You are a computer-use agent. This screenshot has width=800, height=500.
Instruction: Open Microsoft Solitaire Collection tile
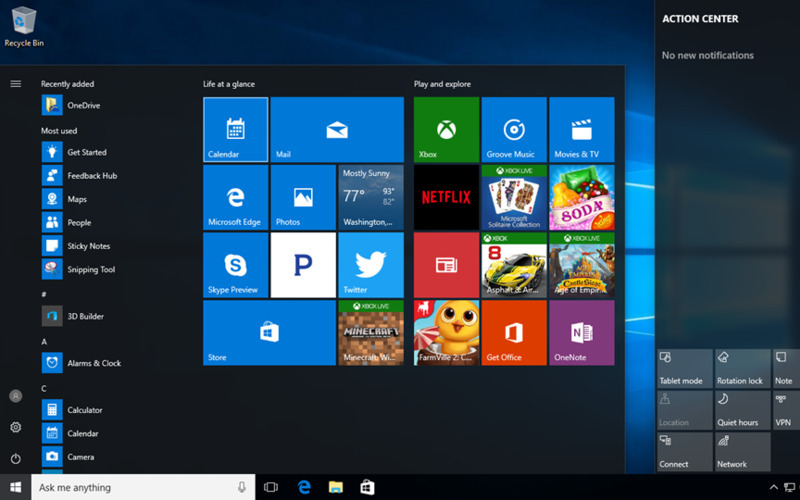[514, 197]
